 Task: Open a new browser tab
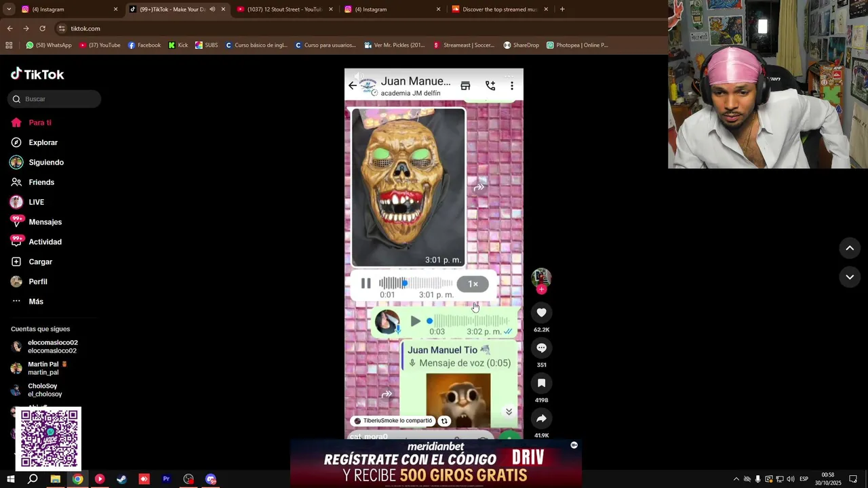[x=562, y=9]
